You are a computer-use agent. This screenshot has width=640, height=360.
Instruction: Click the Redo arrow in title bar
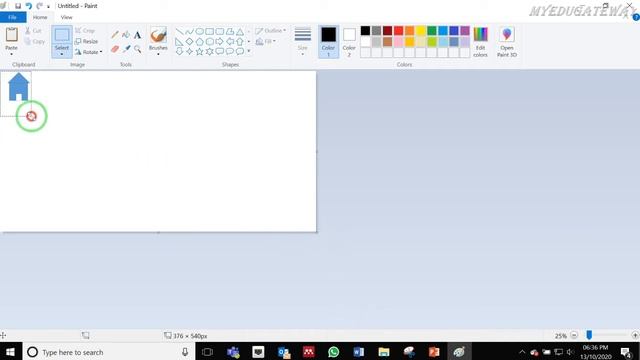40,6
